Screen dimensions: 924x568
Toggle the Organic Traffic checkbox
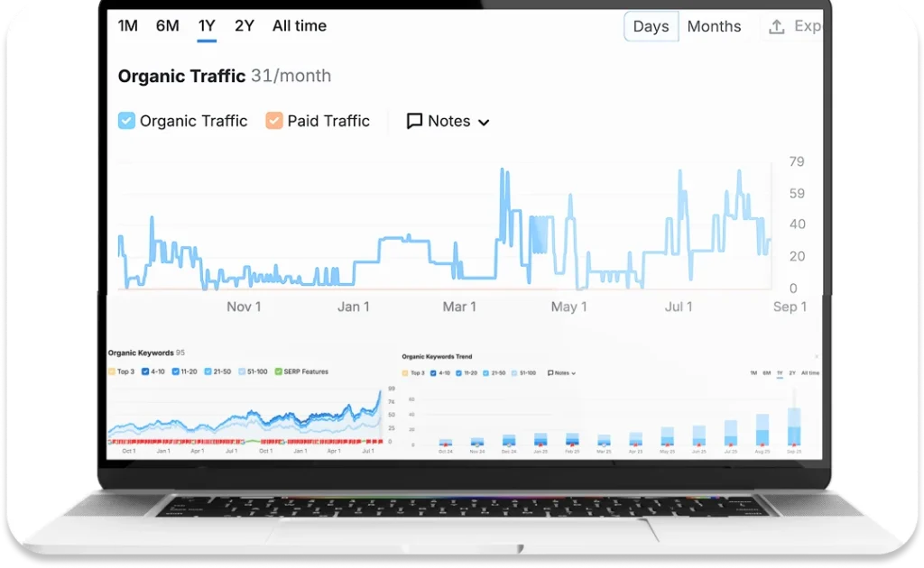pos(127,121)
